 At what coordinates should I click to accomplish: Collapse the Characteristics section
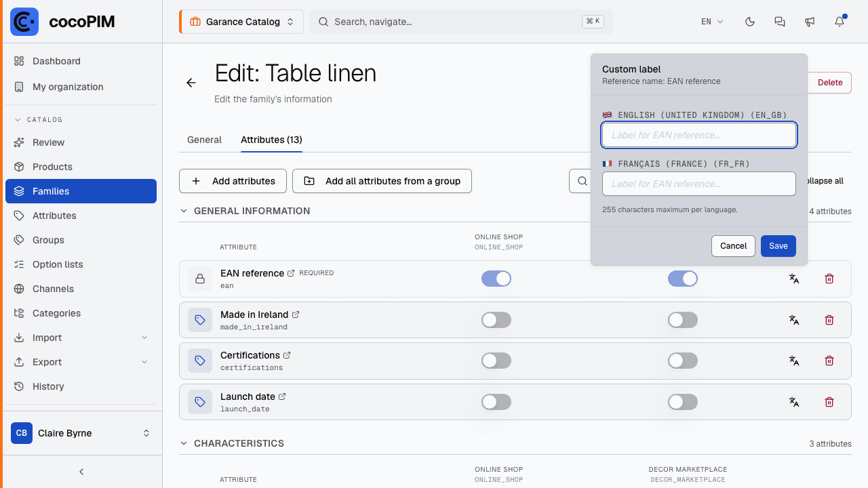tap(183, 443)
